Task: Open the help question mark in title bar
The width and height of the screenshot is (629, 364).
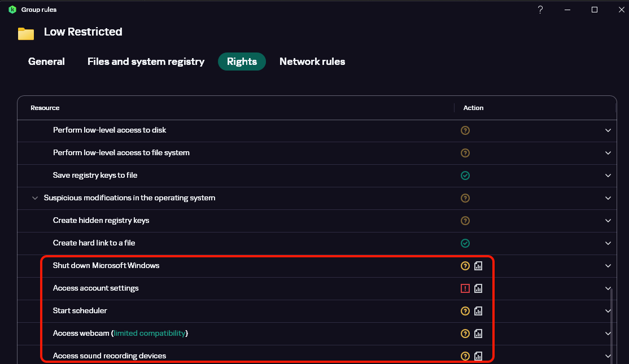Action: pyautogui.click(x=540, y=10)
